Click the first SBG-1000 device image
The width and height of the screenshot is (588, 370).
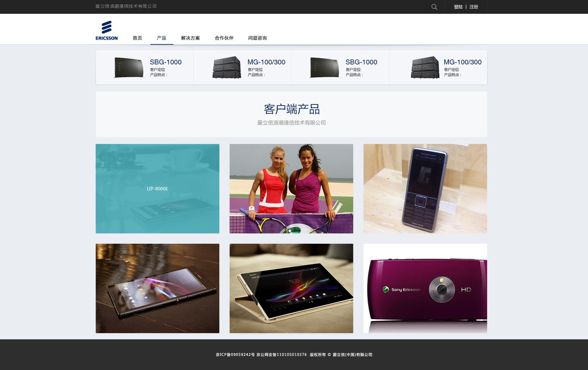click(x=129, y=68)
